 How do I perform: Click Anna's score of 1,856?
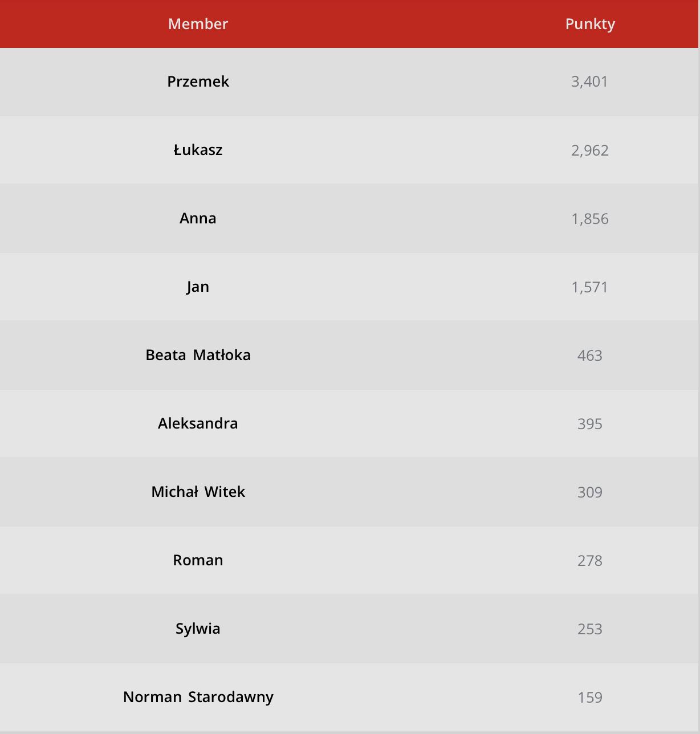[589, 219]
